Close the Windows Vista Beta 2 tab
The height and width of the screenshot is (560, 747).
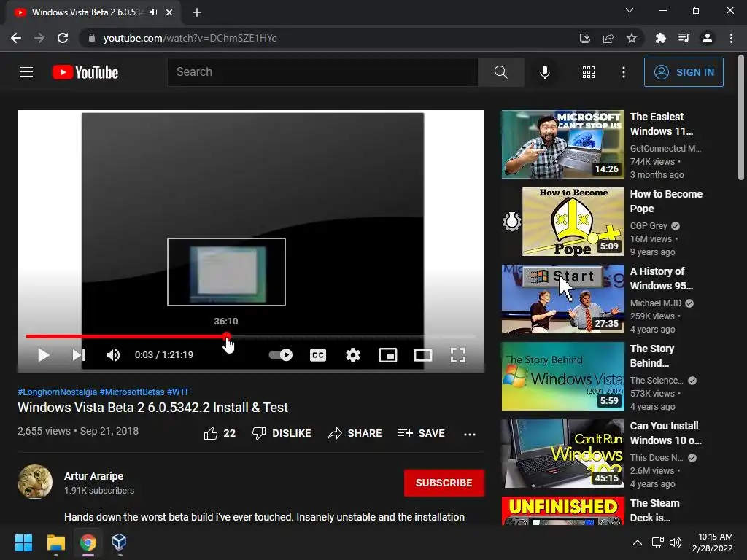[x=169, y=12]
